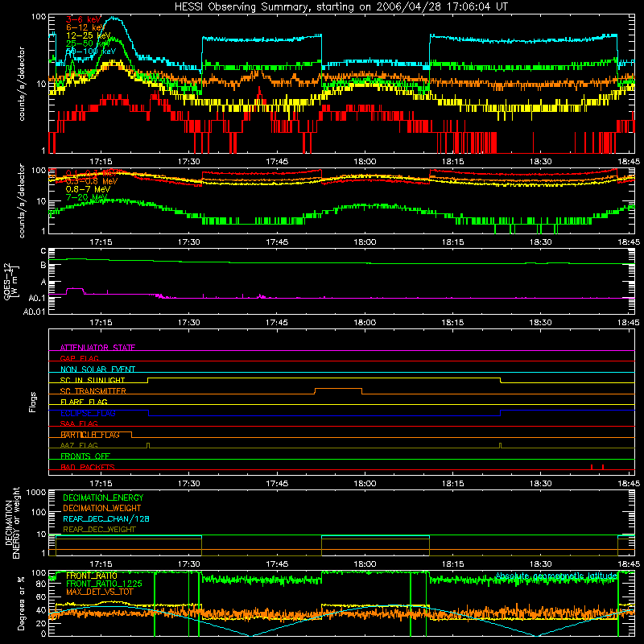Select the 6-12 keV legend label
Screen dimensions: 644x644
(x=85, y=27)
